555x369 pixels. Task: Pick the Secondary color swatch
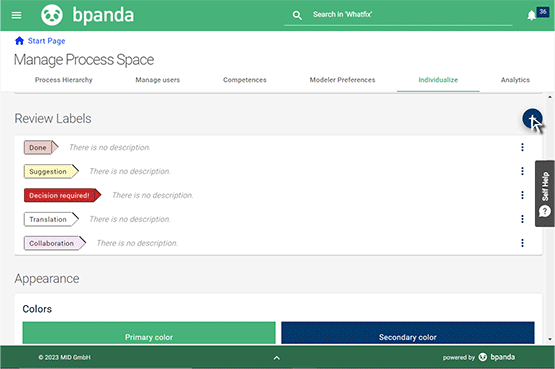pos(408,333)
